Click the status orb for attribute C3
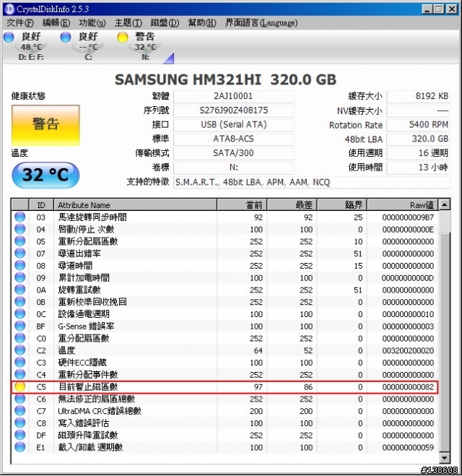Screen dimensions: 462x476 click(20, 363)
